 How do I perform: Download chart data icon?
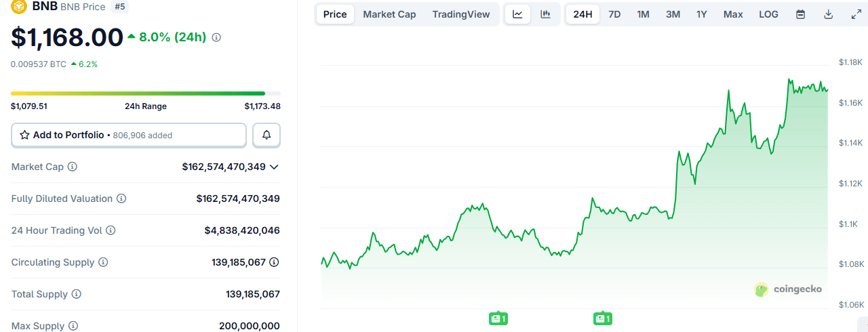828,14
